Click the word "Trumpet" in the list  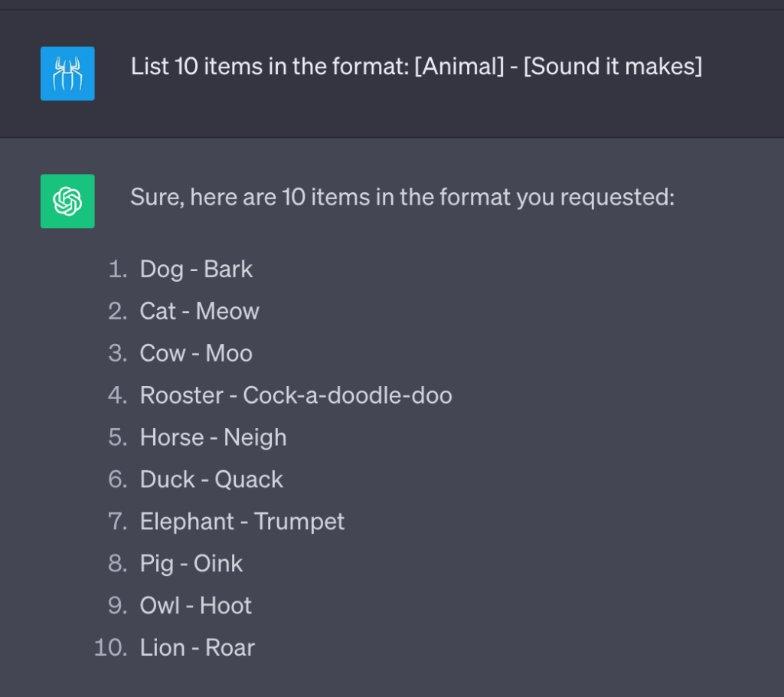[299, 522]
